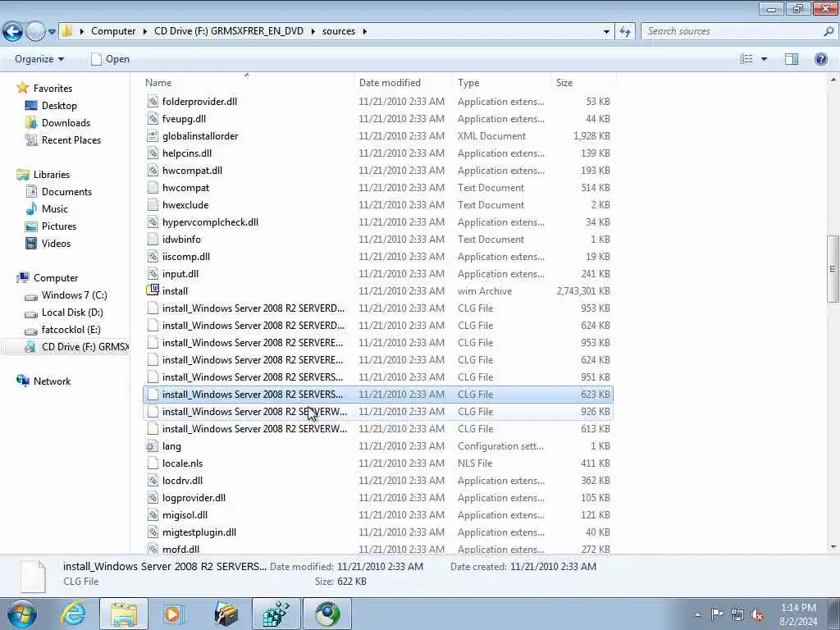
Task: Select hwcompat Text Document 514 KB
Action: (378, 188)
